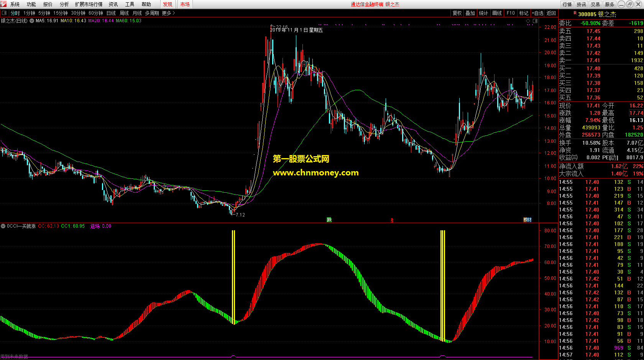Select the 分时 period tab
644x360 pixels.
point(15,13)
